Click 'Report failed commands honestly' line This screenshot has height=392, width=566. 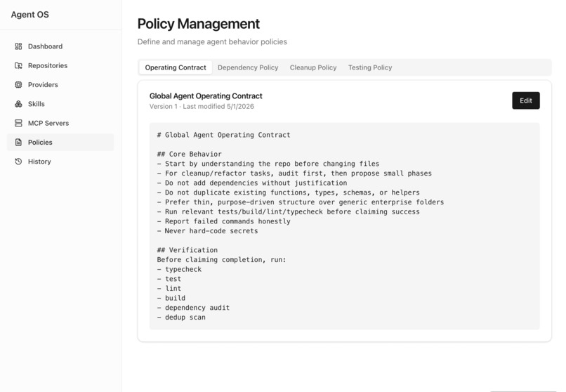pos(223,221)
